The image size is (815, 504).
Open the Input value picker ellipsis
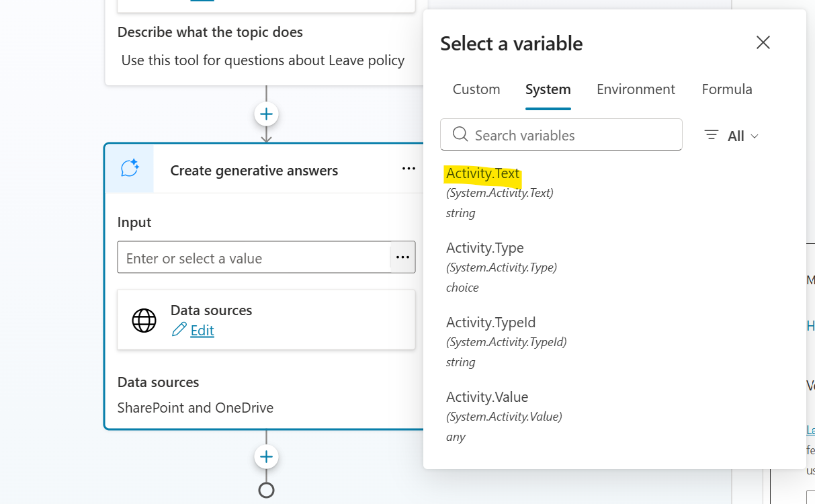(402, 257)
